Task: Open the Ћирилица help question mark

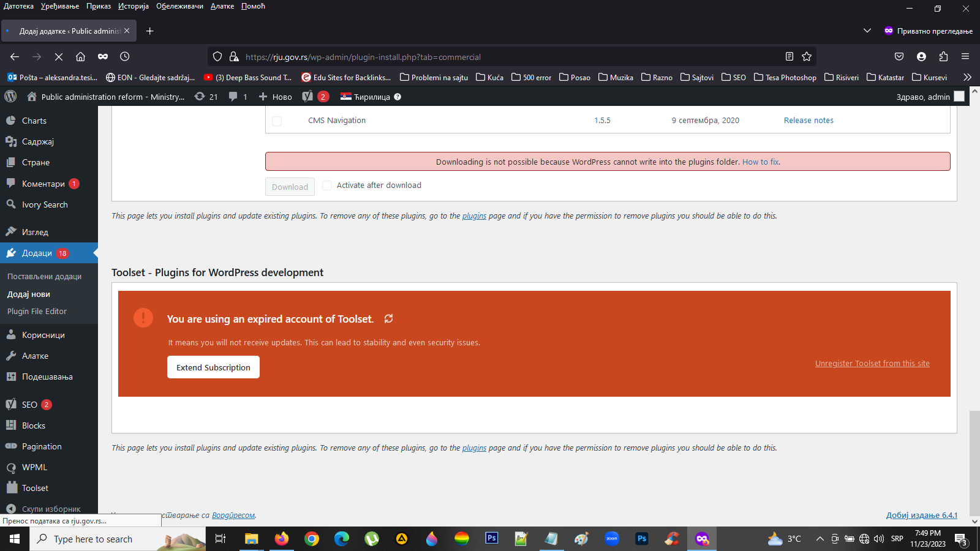Action: 398,97
